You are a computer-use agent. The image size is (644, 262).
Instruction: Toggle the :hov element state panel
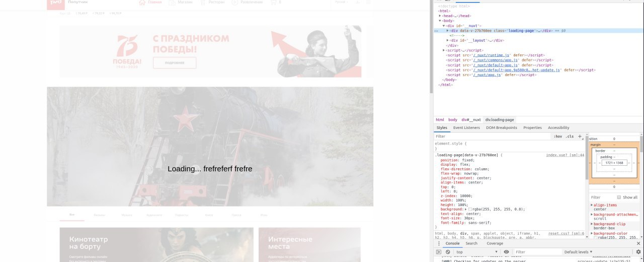(557, 137)
